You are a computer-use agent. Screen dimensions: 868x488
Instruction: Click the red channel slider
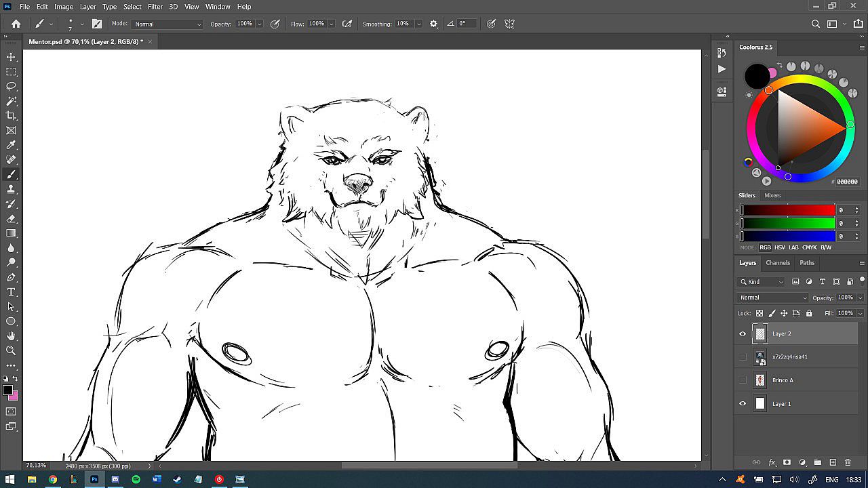[x=788, y=210]
